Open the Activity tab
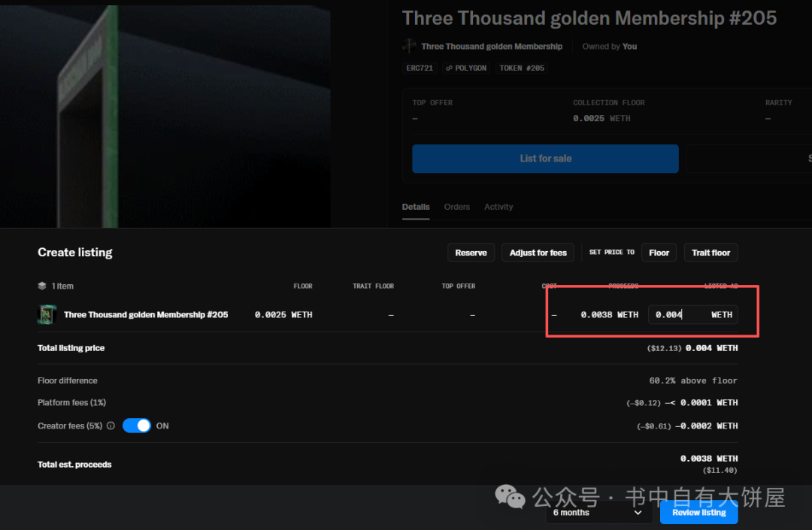Image resolution: width=812 pixels, height=530 pixels. 498,207
